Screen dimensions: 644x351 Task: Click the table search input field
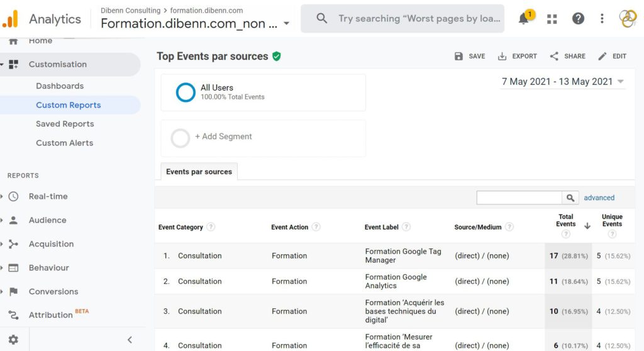click(x=519, y=198)
